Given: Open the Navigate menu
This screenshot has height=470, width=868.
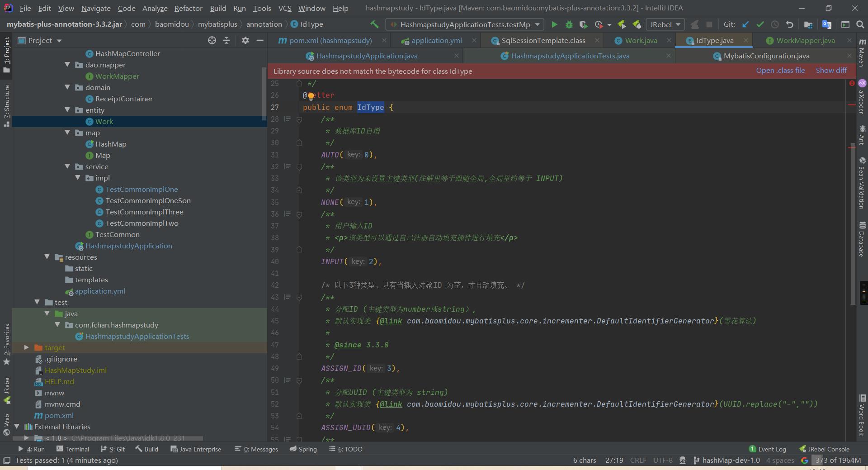Looking at the screenshot, I should pos(96,8).
